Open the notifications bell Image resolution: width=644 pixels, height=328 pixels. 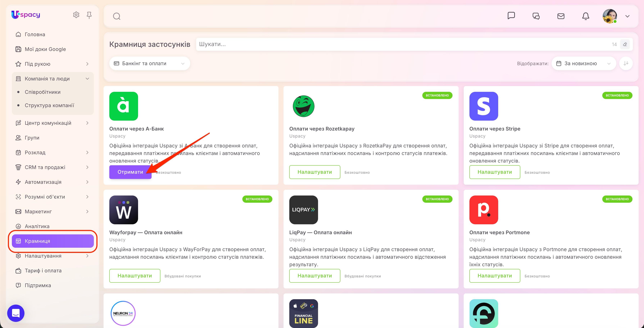(586, 16)
